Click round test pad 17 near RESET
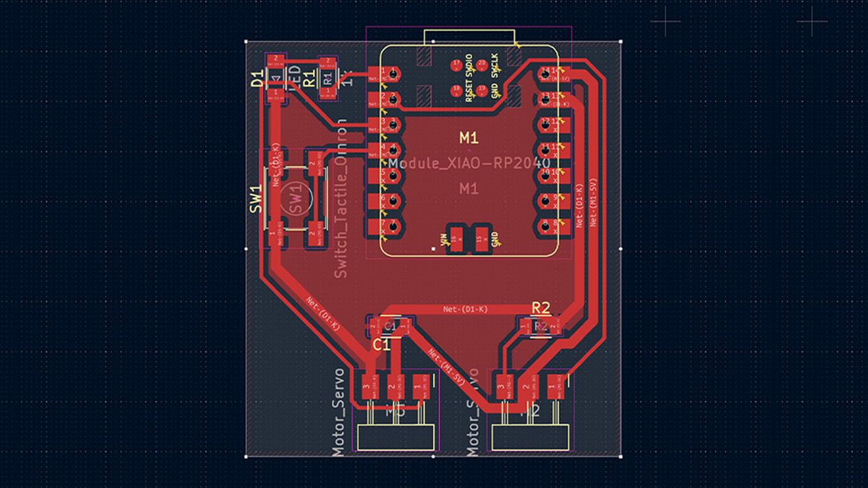The width and height of the screenshot is (868, 488). (456, 65)
